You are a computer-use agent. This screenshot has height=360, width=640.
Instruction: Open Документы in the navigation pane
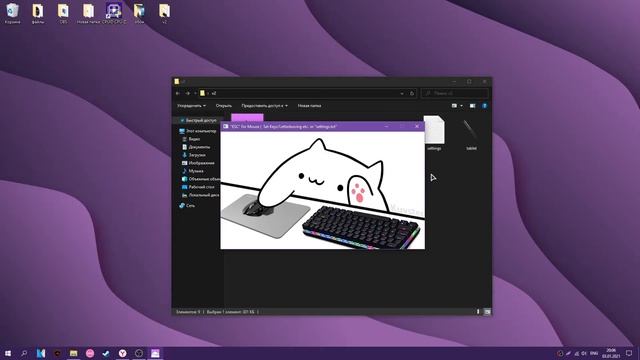pos(196,147)
